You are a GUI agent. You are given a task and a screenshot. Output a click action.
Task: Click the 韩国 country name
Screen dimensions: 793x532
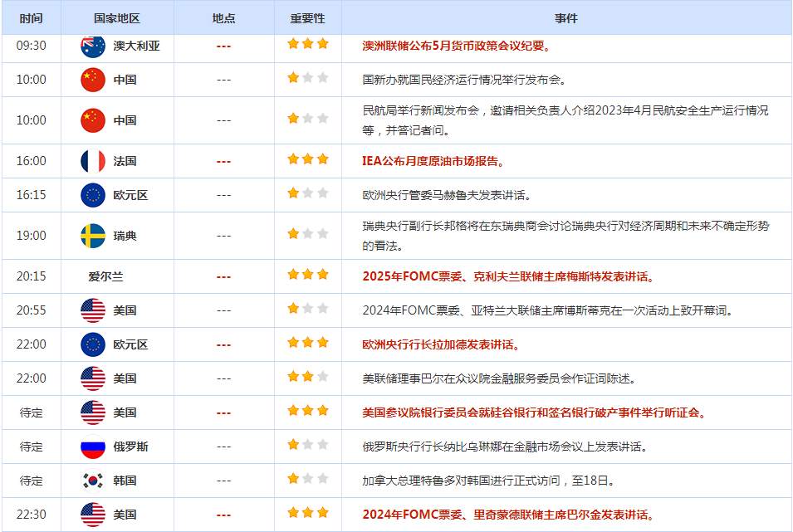point(125,481)
